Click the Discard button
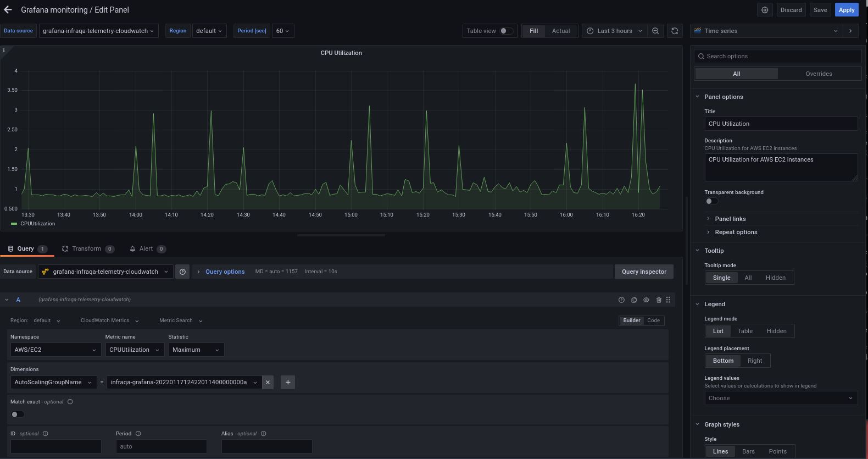 791,10
